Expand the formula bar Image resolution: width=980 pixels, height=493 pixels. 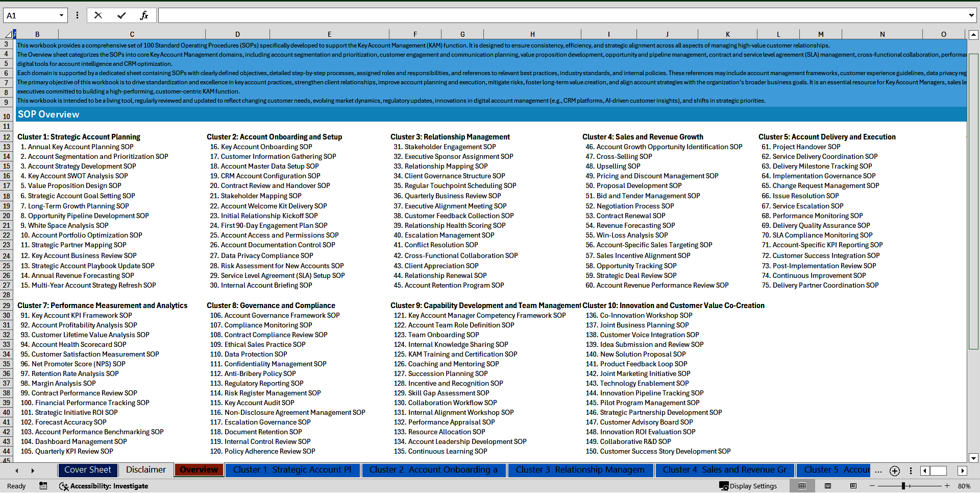click(x=971, y=15)
